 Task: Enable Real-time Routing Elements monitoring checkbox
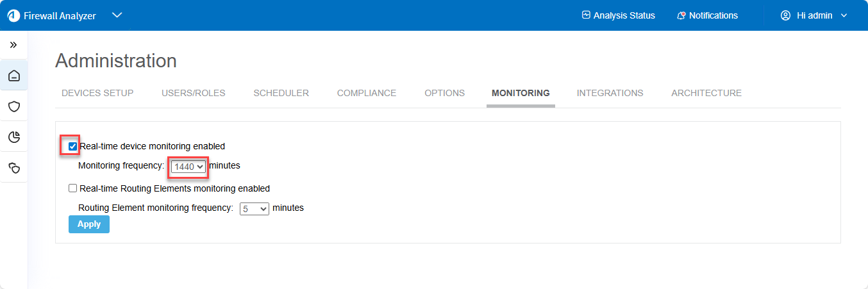point(73,188)
